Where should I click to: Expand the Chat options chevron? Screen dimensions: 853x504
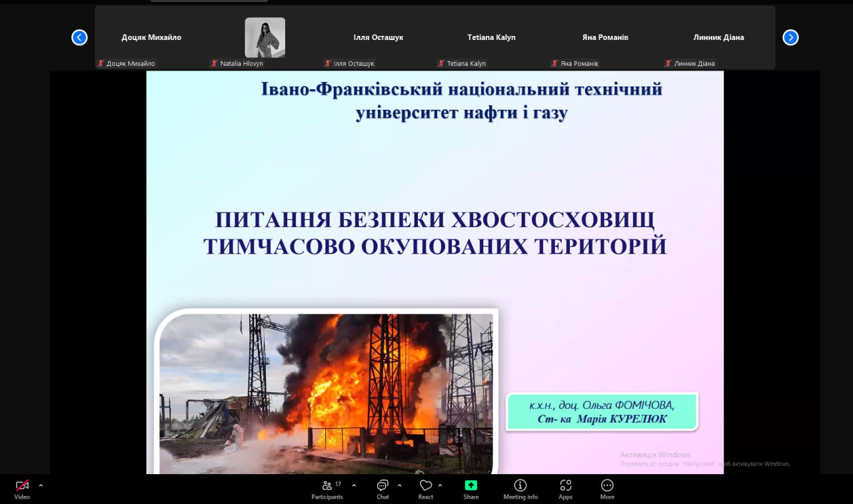400,485
